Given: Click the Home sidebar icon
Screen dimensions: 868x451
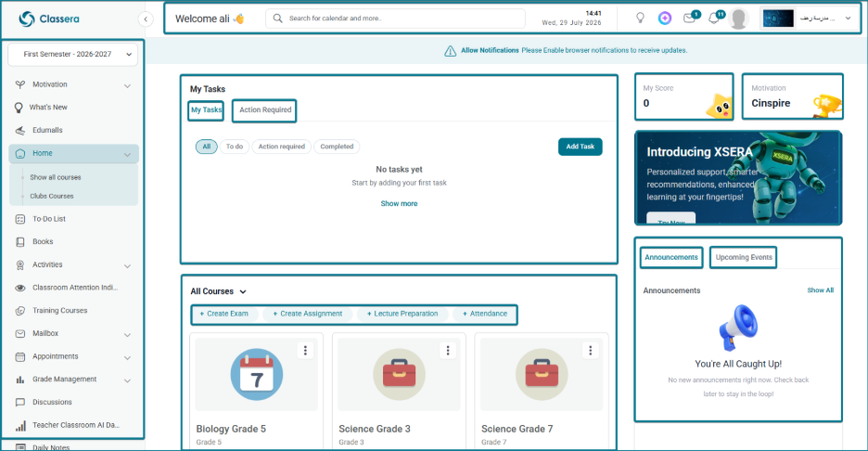Looking at the screenshot, I should click(20, 153).
